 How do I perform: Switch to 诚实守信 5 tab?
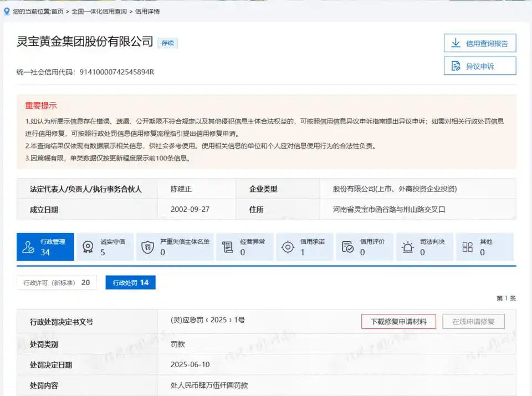pyautogui.click(x=105, y=247)
